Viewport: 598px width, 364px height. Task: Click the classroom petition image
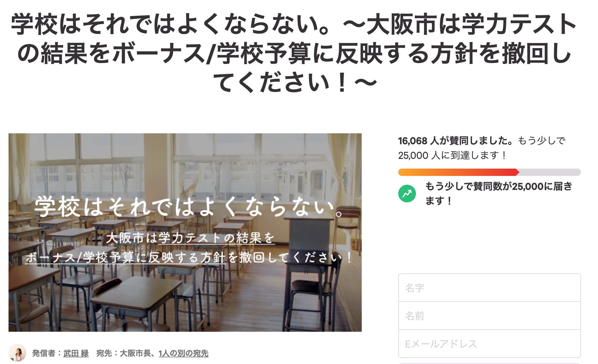185,233
